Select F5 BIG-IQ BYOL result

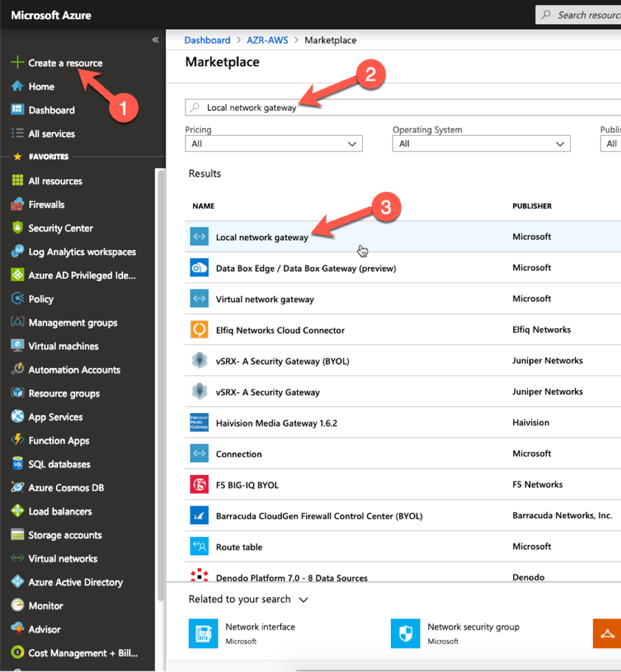point(403,485)
